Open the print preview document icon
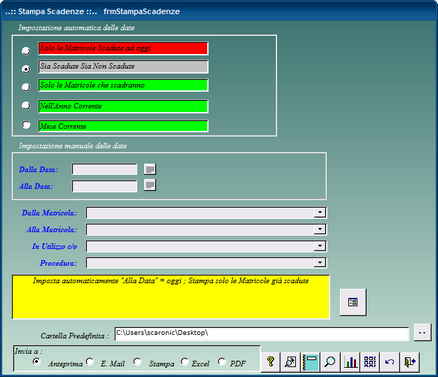This screenshot has height=377, width=438. point(290,362)
